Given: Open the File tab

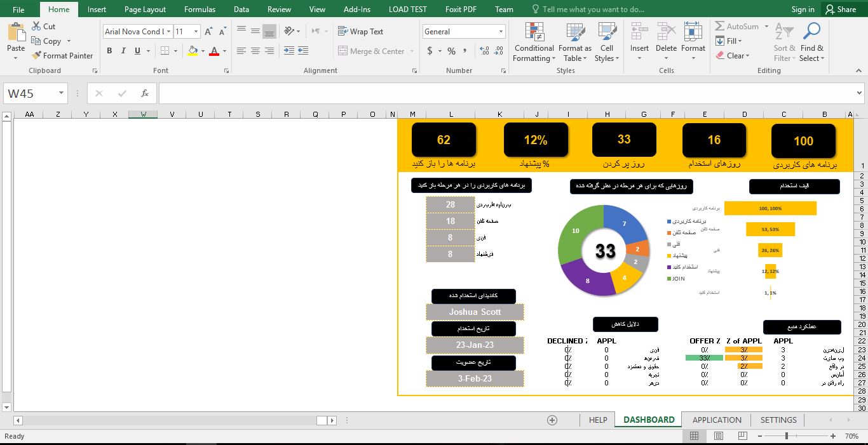Looking at the screenshot, I should pos(18,10).
